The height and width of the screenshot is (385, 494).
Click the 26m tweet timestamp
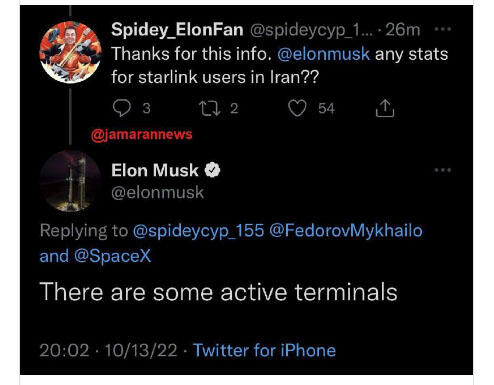(x=403, y=30)
